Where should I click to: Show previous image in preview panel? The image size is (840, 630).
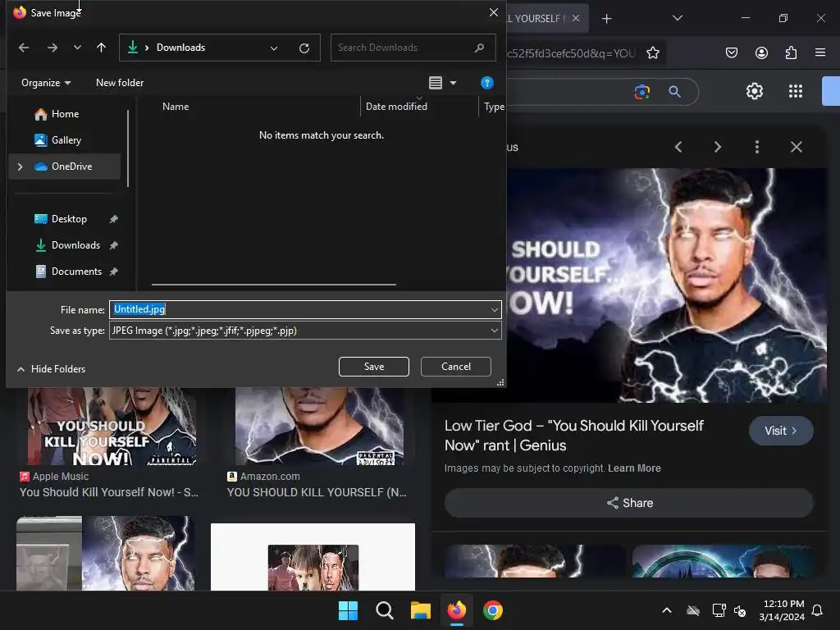[x=678, y=147]
